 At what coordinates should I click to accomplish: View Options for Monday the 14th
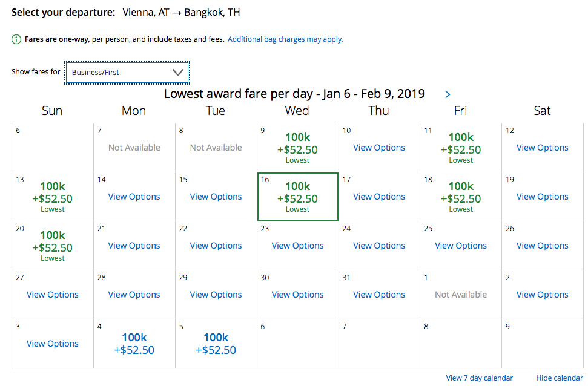(x=134, y=197)
